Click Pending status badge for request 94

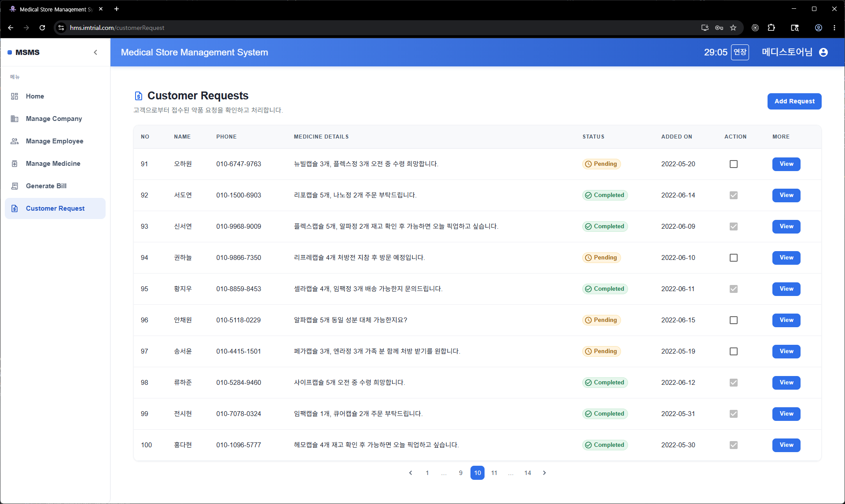coord(601,258)
